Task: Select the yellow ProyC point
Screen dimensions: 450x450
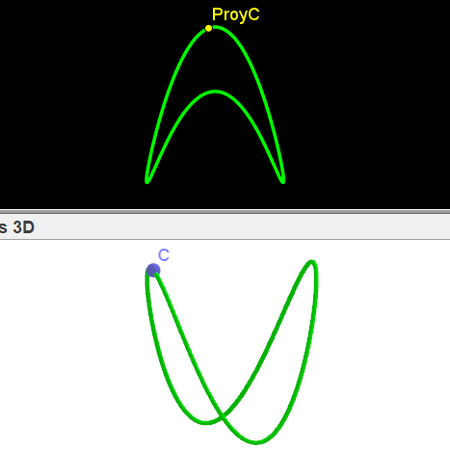Action: (209, 28)
